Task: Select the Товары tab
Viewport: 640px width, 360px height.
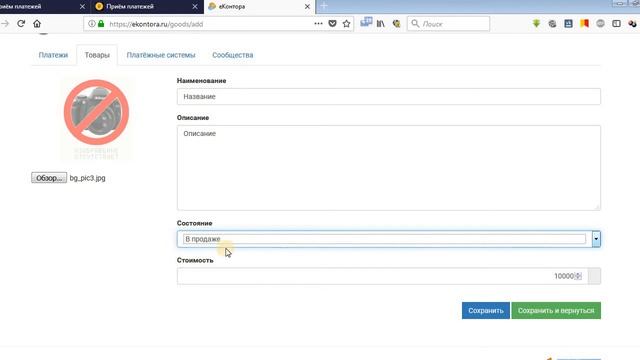Action: coord(97,55)
